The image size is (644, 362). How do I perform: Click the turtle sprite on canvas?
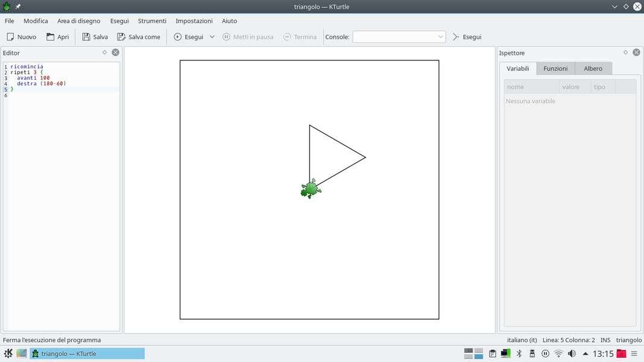[311, 189]
